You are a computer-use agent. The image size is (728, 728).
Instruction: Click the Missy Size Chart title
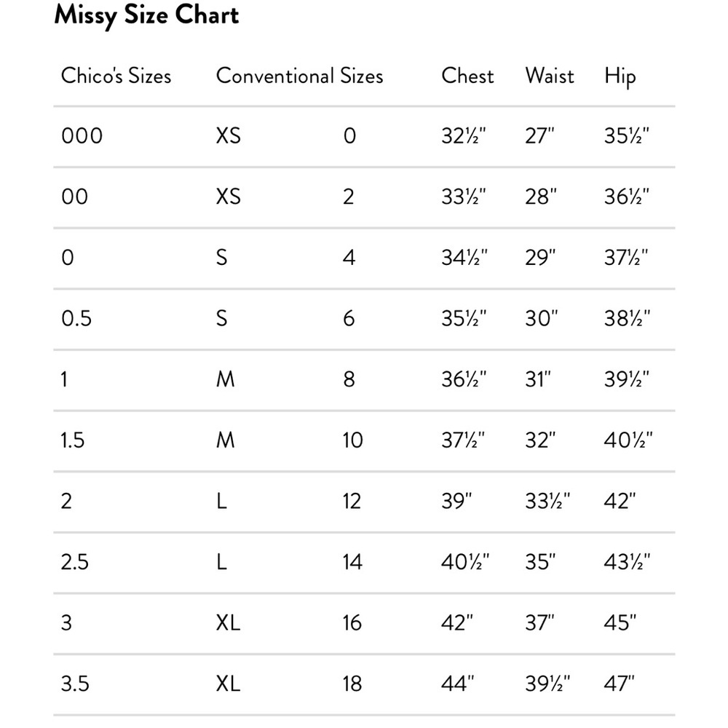tap(146, 16)
